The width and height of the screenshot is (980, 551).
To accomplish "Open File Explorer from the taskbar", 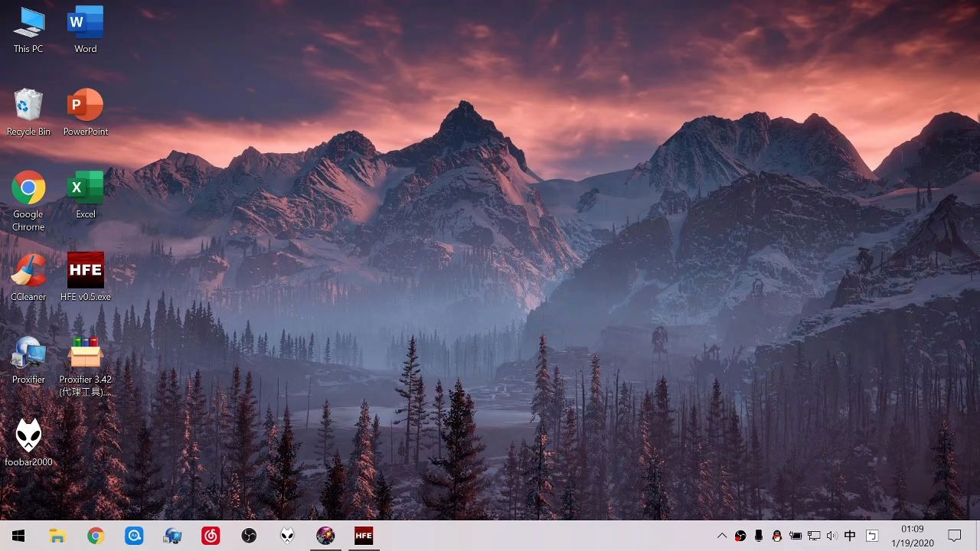I will (x=57, y=536).
